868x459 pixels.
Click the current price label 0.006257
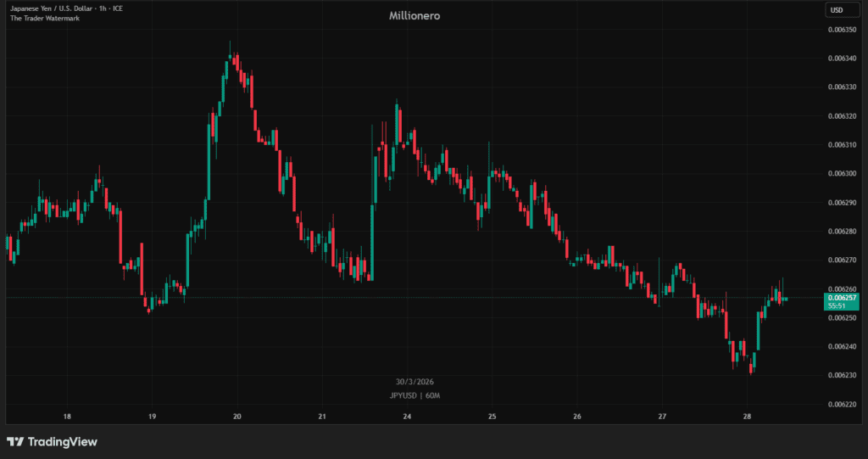(x=843, y=298)
